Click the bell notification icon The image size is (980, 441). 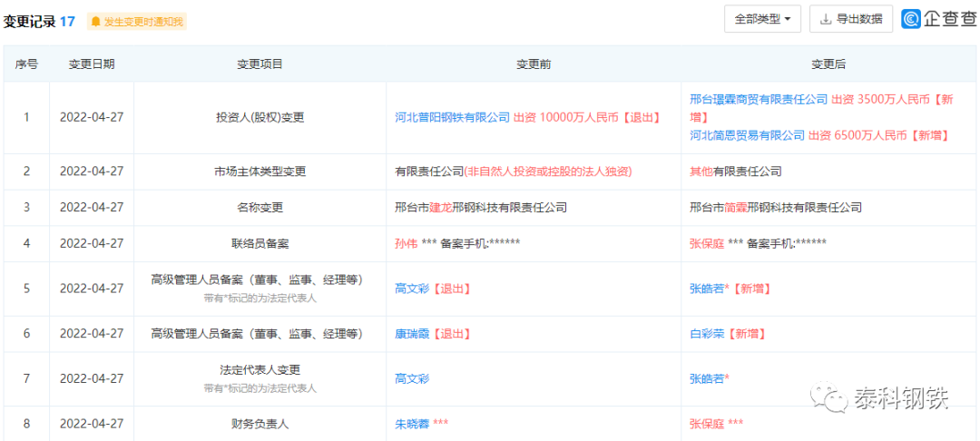[95, 21]
